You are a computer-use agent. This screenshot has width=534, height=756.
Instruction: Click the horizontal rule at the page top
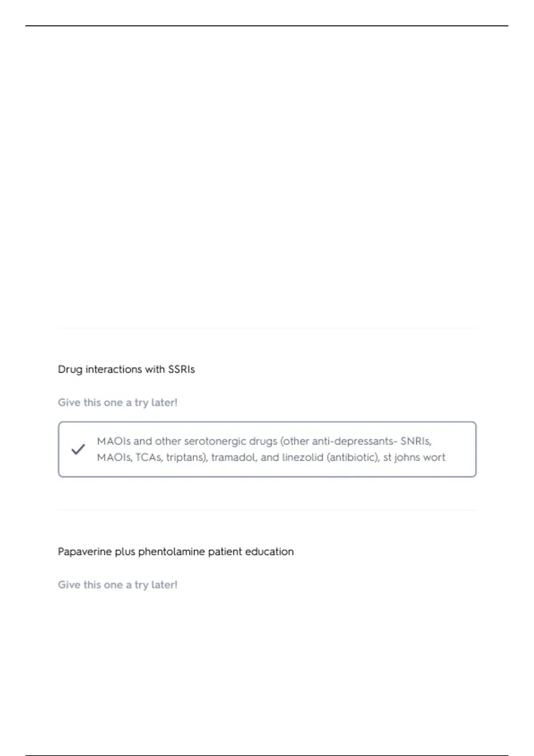coord(267,26)
